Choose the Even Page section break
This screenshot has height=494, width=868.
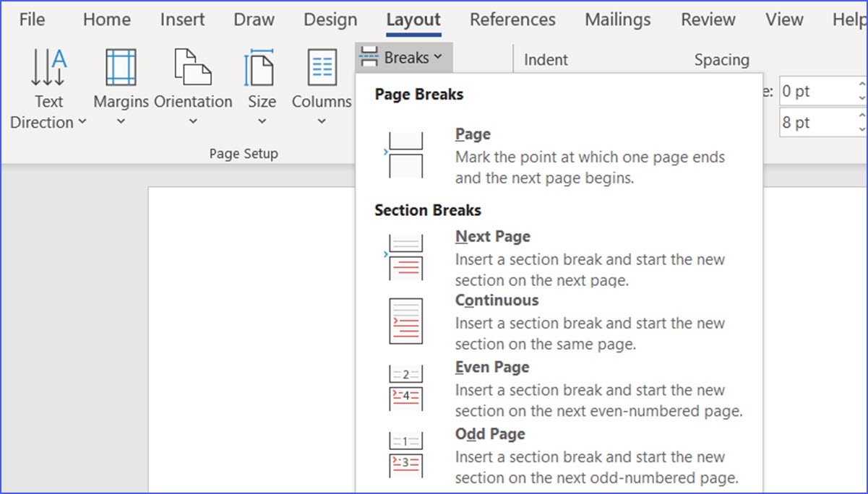point(491,367)
